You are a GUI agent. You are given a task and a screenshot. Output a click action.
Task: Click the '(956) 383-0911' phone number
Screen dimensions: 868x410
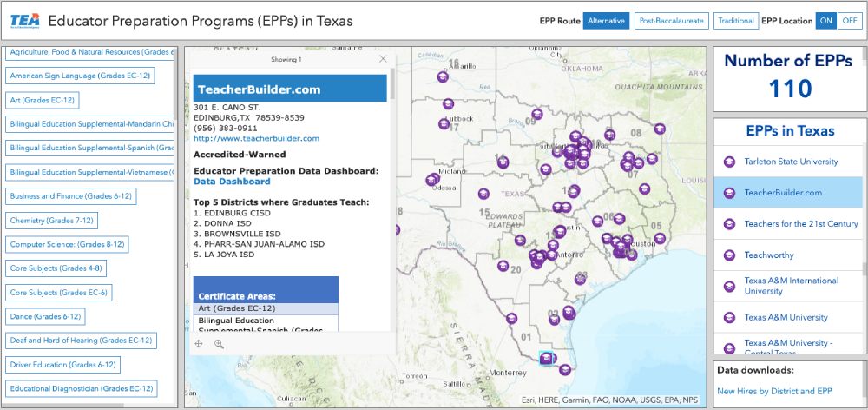tap(226, 128)
